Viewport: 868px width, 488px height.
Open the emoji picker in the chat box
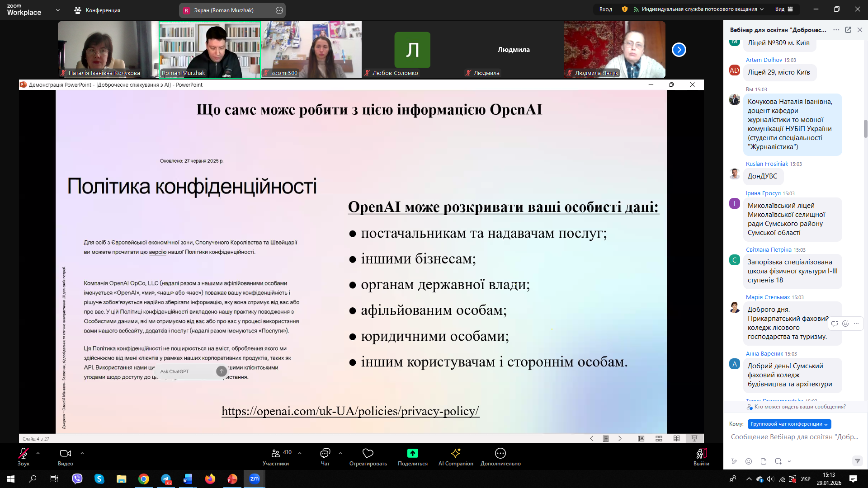749,461
